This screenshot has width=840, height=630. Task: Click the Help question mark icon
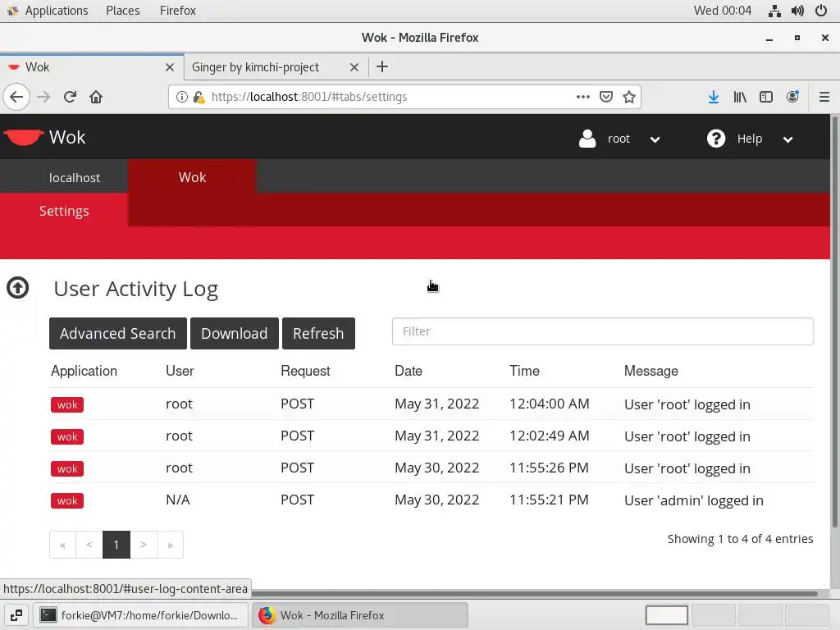(x=715, y=138)
